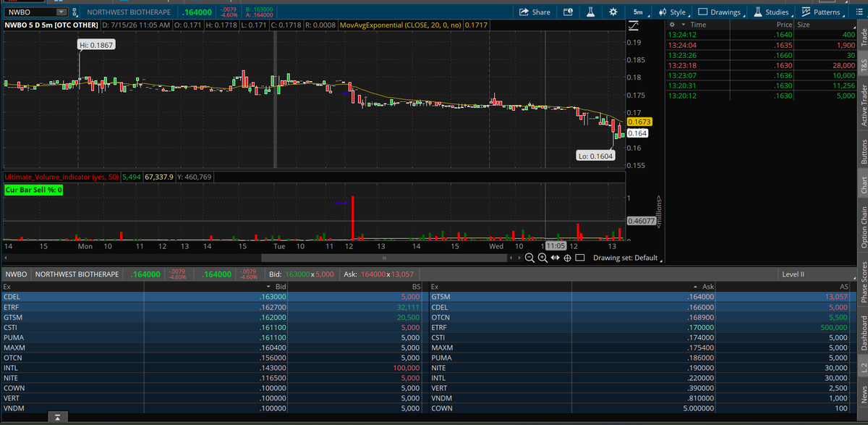Sort Level II by BS column header

[414, 287]
